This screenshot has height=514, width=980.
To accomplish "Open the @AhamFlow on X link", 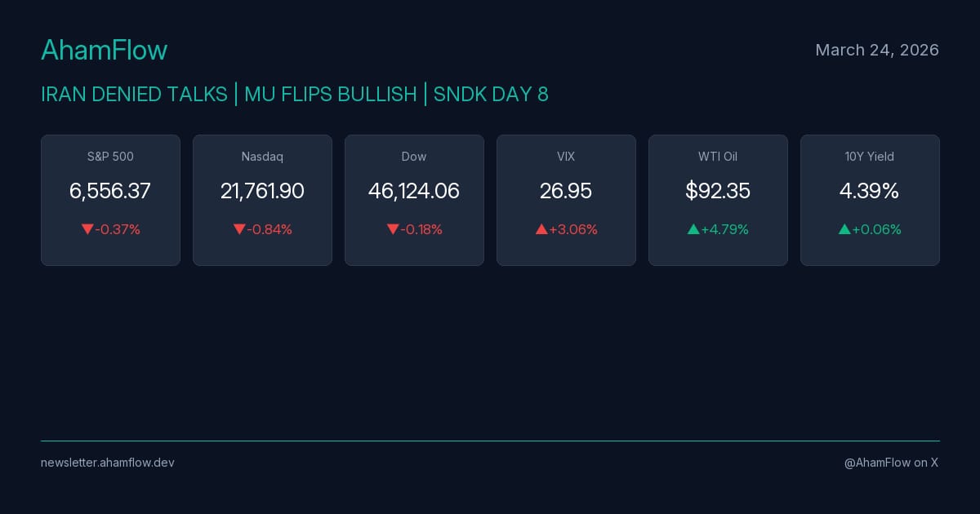I will point(891,463).
